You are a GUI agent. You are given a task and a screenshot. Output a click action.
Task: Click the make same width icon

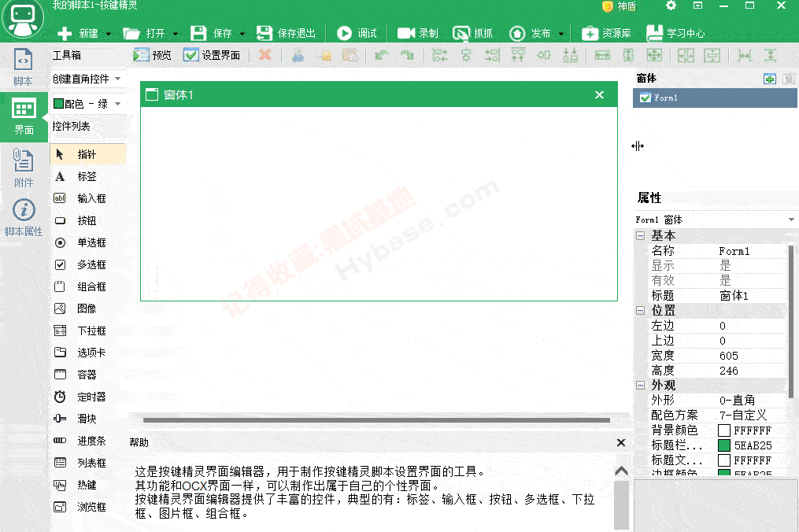[602, 55]
